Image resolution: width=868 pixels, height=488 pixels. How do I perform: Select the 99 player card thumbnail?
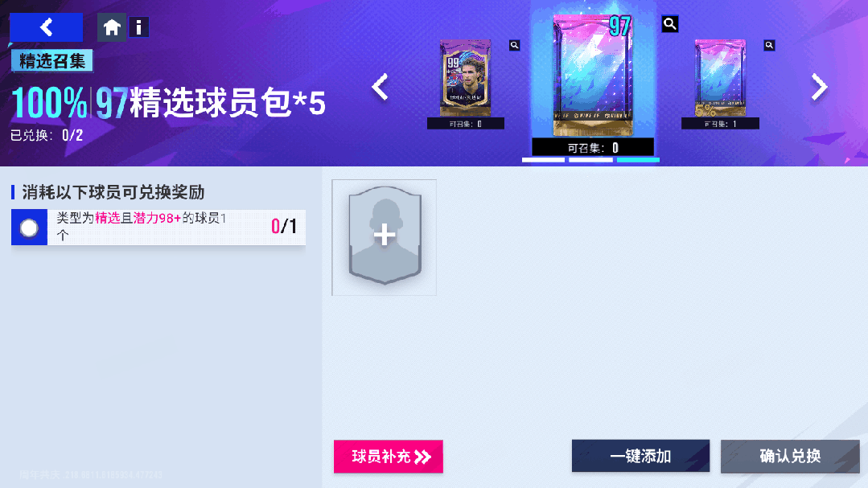click(465, 77)
